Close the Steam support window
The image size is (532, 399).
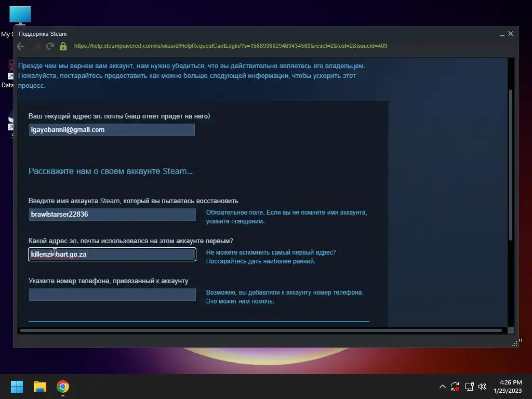[x=511, y=34]
